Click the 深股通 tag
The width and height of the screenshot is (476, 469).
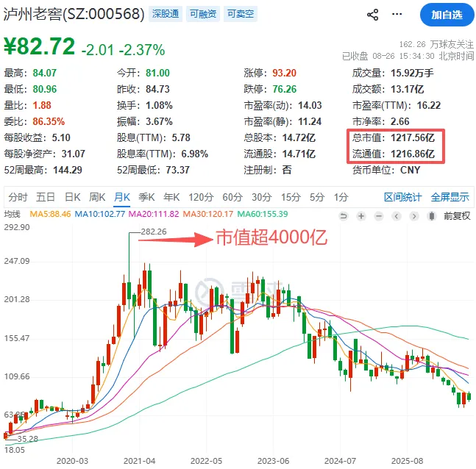point(166,14)
